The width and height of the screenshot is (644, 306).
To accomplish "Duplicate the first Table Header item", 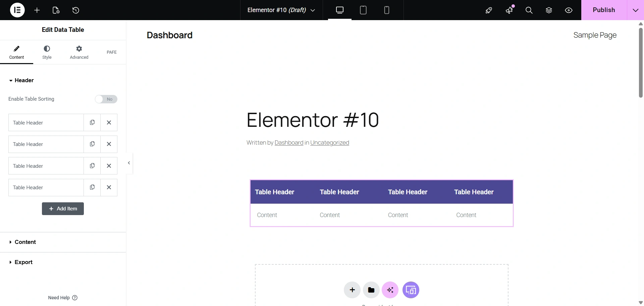I will pos(92,122).
